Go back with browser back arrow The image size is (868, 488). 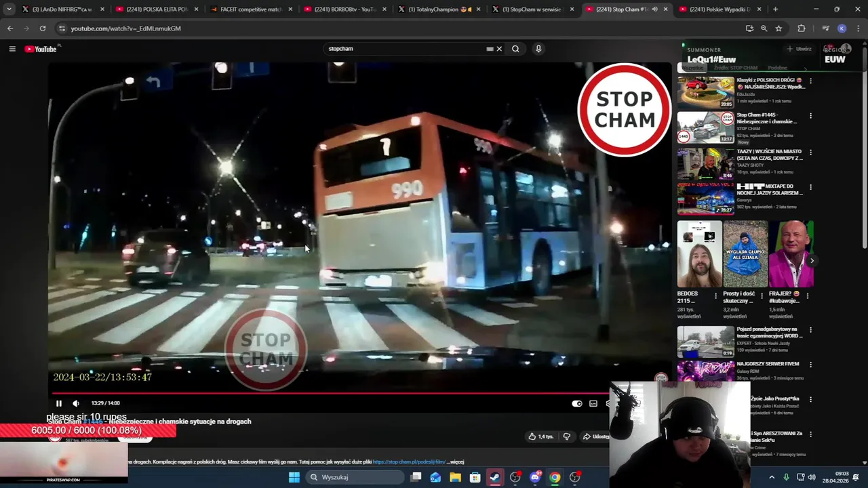pos(10,28)
